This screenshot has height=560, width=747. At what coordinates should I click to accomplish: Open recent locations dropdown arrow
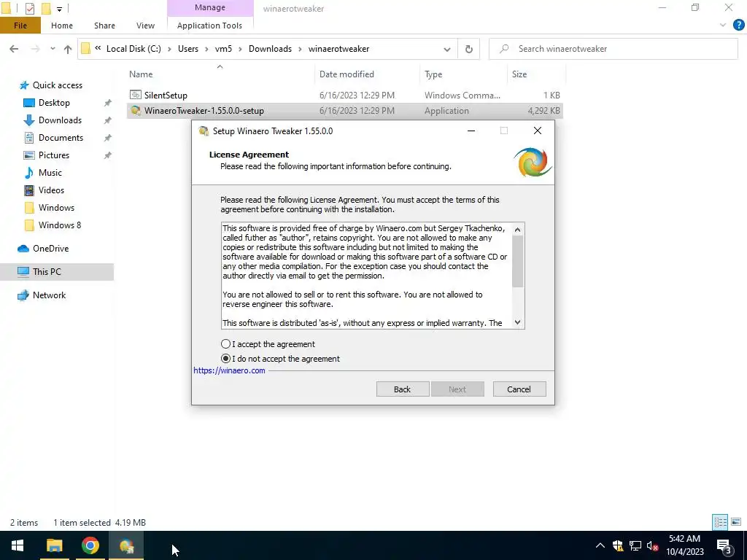pyautogui.click(x=53, y=49)
